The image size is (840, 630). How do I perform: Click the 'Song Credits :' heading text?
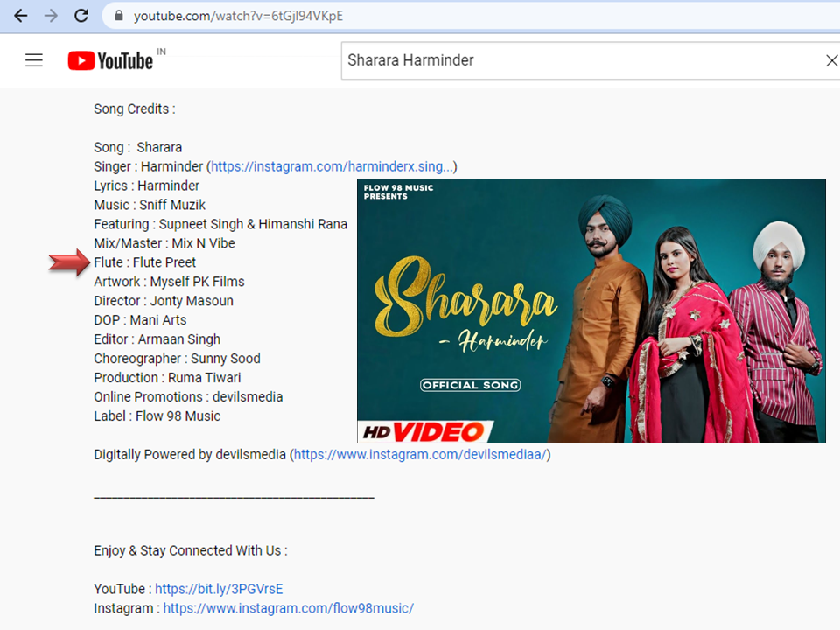pos(135,109)
